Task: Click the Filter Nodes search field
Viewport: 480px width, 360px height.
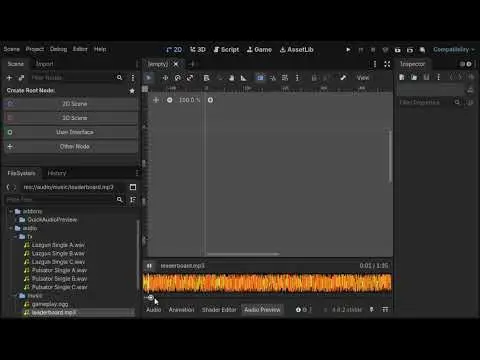Action: (77, 78)
